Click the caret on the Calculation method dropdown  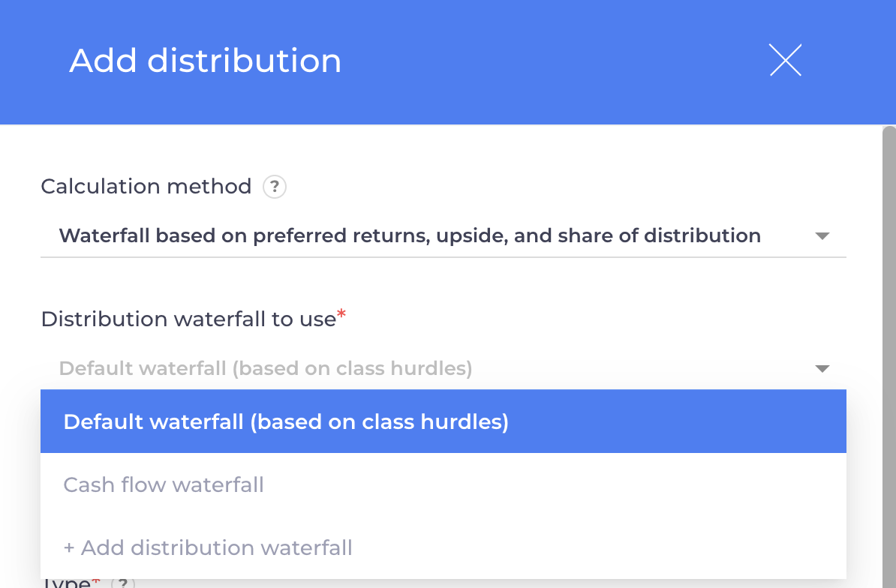coord(822,235)
